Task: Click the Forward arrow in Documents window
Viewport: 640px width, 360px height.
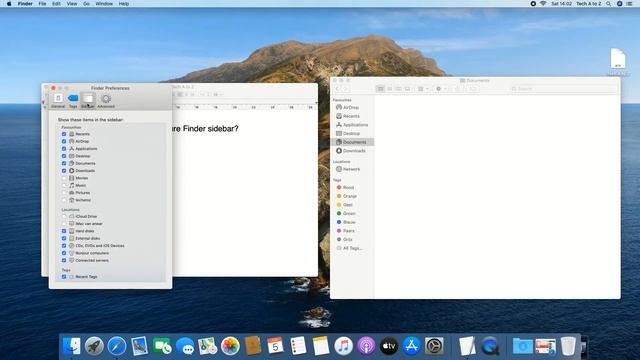Action: click(346, 89)
